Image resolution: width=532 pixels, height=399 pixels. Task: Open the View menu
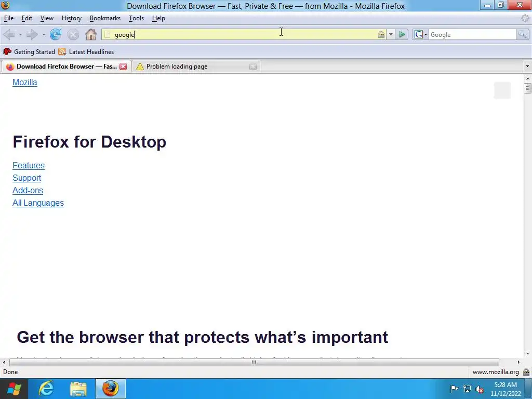[47, 18]
